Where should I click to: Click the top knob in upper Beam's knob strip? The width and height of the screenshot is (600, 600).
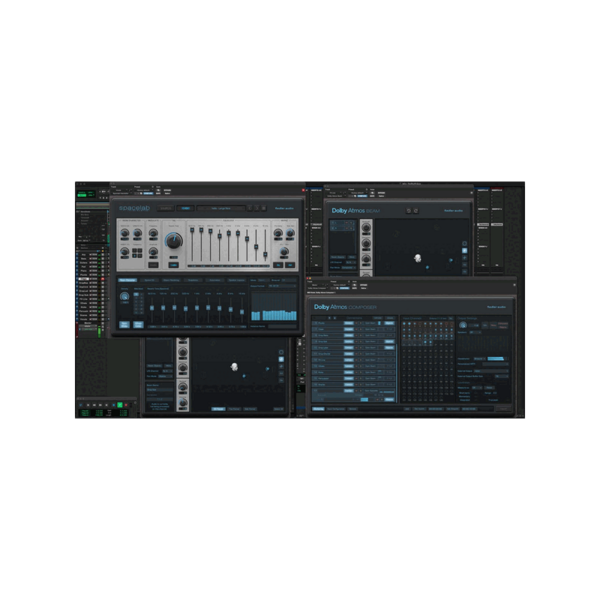pyautogui.click(x=366, y=228)
